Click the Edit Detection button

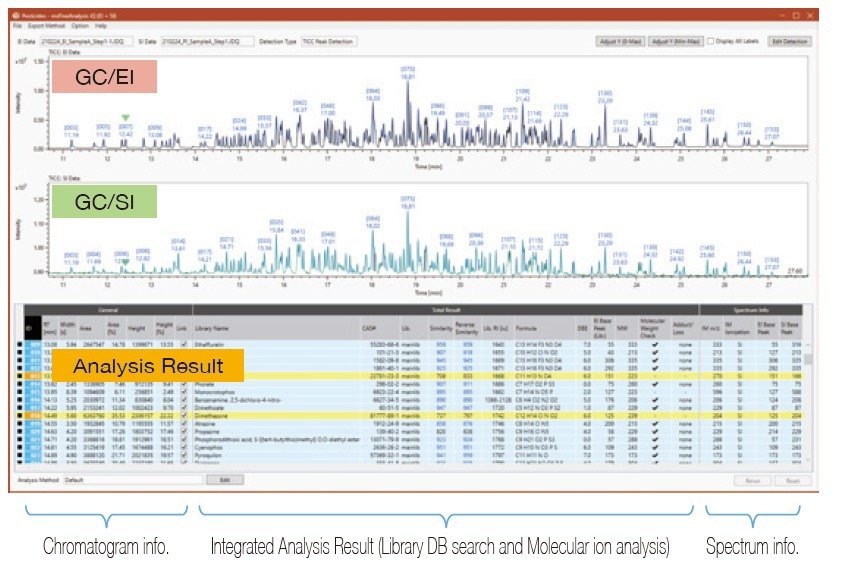(x=789, y=41)
